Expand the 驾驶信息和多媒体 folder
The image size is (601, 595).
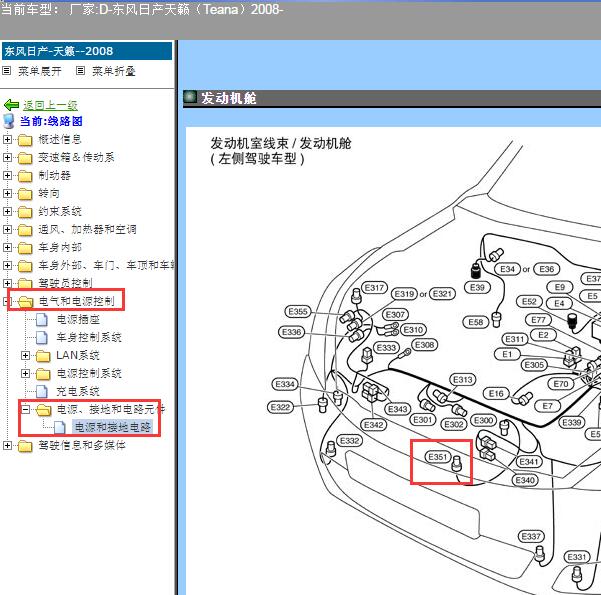[7, 445]
